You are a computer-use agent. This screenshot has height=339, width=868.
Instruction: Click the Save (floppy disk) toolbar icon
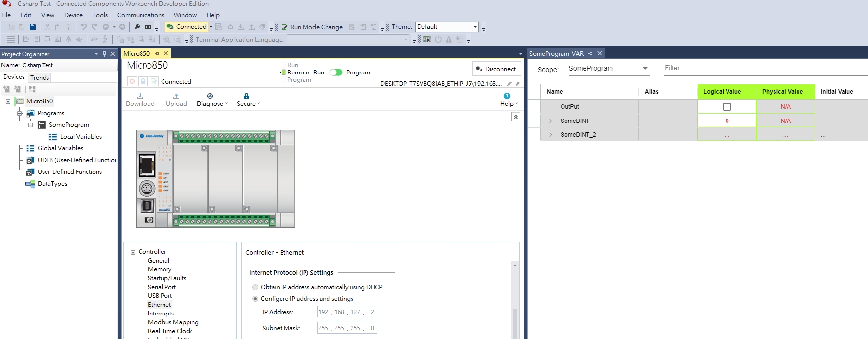pos(33,27)
